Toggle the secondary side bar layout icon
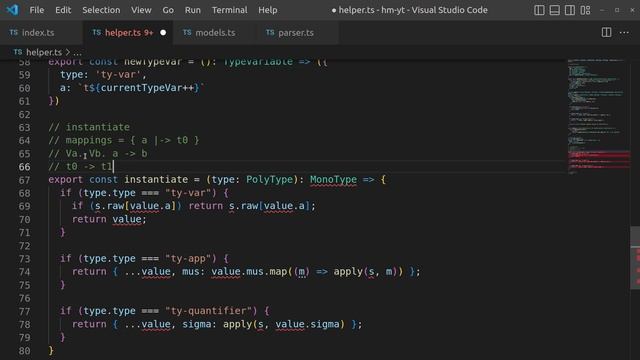 (x=570, y=10)
